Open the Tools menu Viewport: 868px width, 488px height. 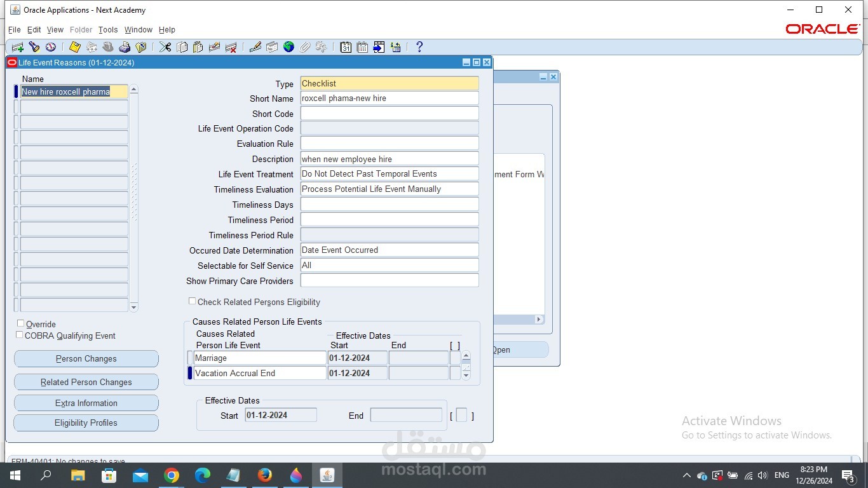[108, 30]
